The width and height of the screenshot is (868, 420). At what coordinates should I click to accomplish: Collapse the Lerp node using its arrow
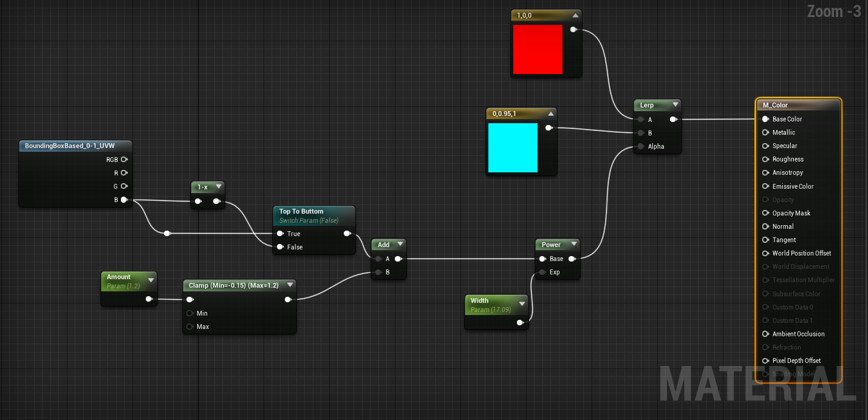[x=674, y=105]
